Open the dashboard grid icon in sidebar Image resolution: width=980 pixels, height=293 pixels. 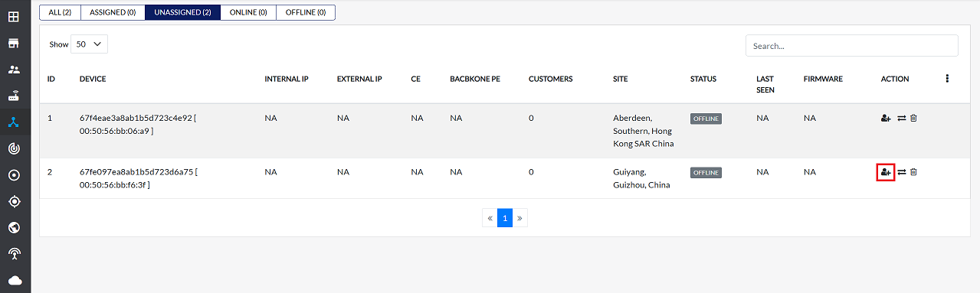pyautogui.click(x=14, y=16)
